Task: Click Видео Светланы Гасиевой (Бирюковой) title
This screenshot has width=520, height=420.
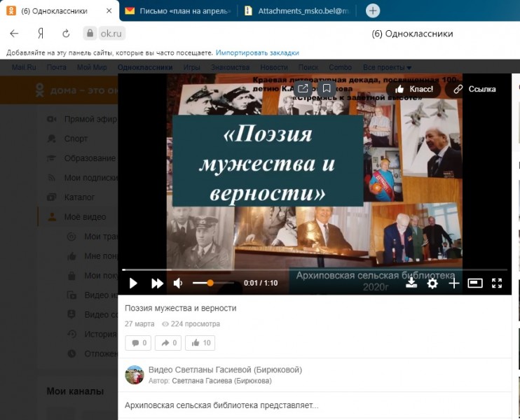Action: point(225,370)
